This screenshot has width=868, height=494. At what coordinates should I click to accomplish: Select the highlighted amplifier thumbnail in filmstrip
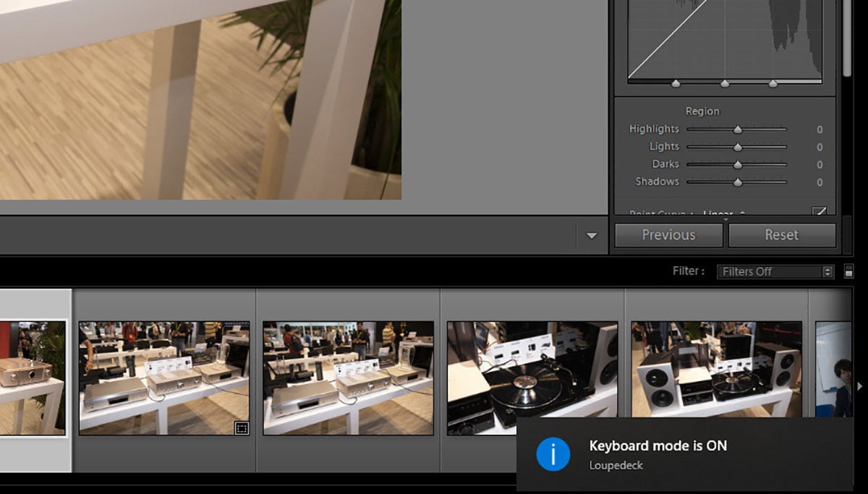click(33, 378)
